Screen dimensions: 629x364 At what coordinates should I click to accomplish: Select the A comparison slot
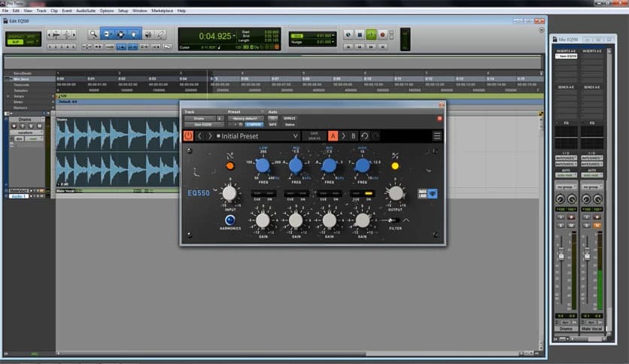pos(333,136)
